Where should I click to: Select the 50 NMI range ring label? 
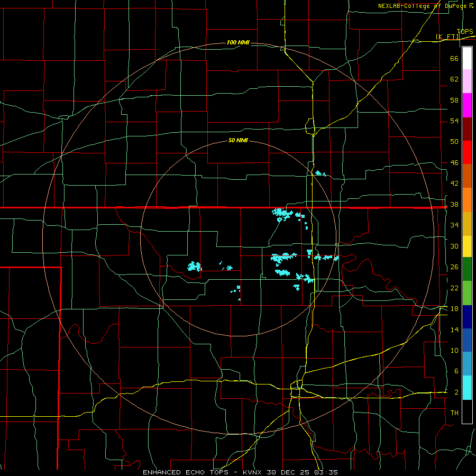pos(238,140)
